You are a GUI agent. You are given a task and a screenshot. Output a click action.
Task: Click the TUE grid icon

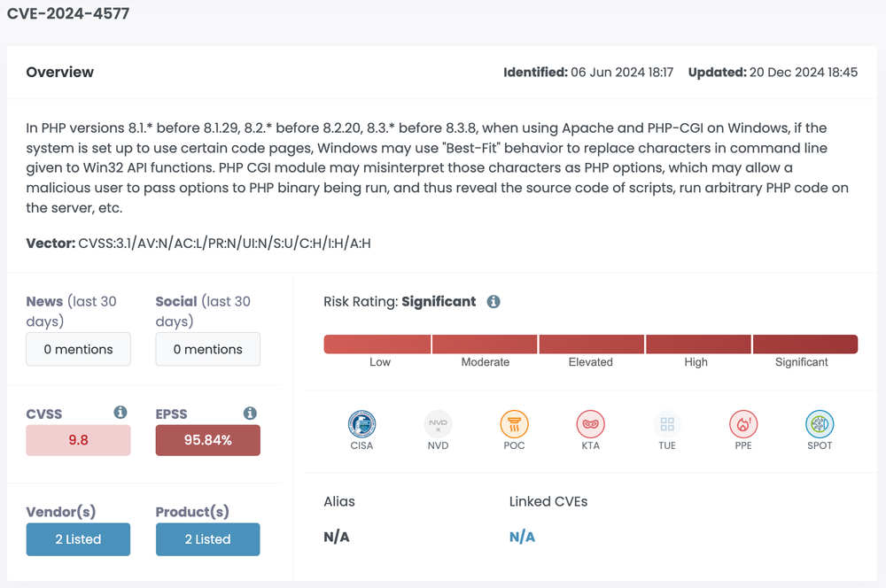667,424
